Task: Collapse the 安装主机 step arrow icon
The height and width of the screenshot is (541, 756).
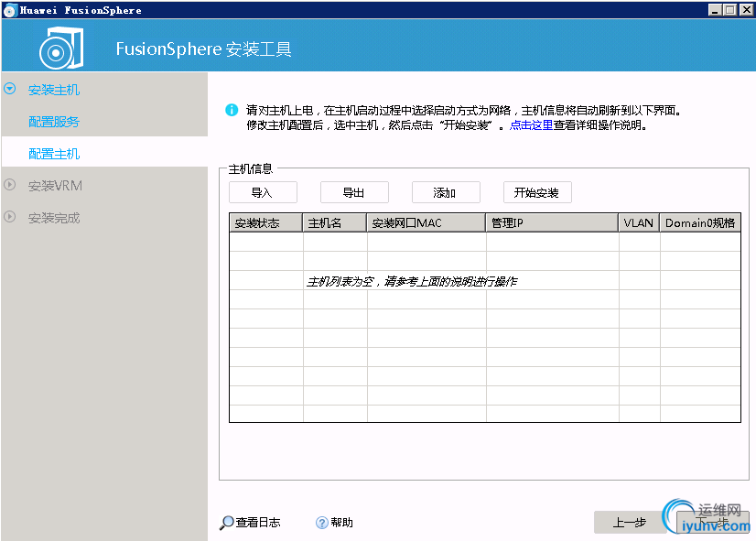Action: click(x=10, y=89)
